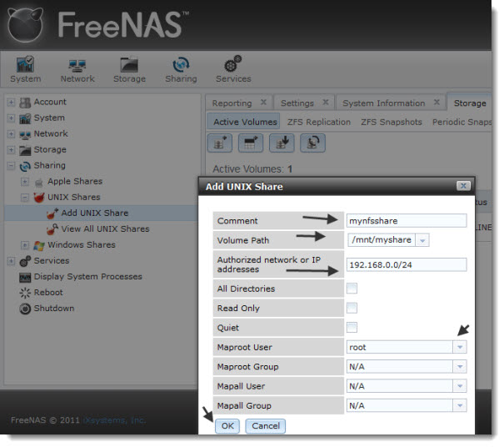Screen dimensions: 504x447
Task: Open the iXsystems, Inc. link
Action: pyautogui.click(x=114, y=420)
